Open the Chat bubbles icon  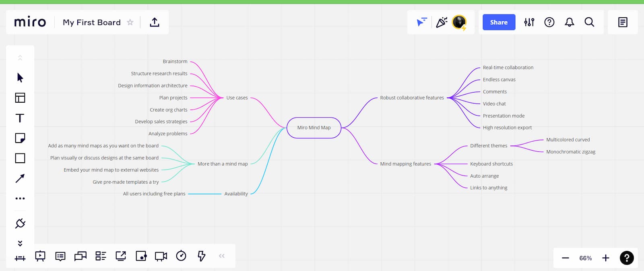coord(80,256)
